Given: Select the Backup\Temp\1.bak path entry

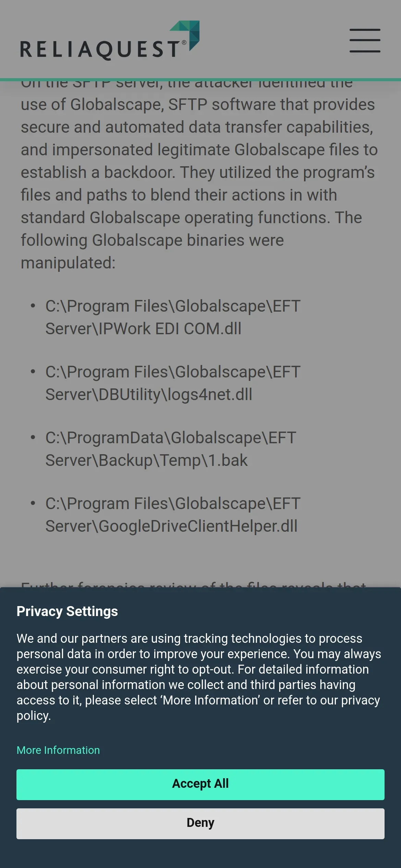Looking at the screenshot, I should 171,449.
